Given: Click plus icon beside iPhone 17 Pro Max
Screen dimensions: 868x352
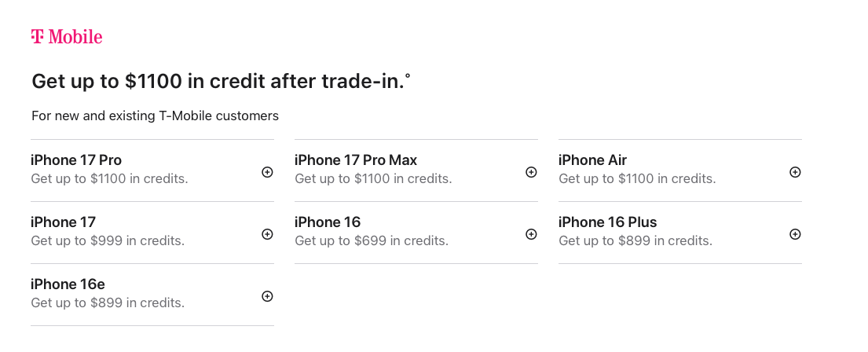Looking at the screenshot, I should [531, 172].
